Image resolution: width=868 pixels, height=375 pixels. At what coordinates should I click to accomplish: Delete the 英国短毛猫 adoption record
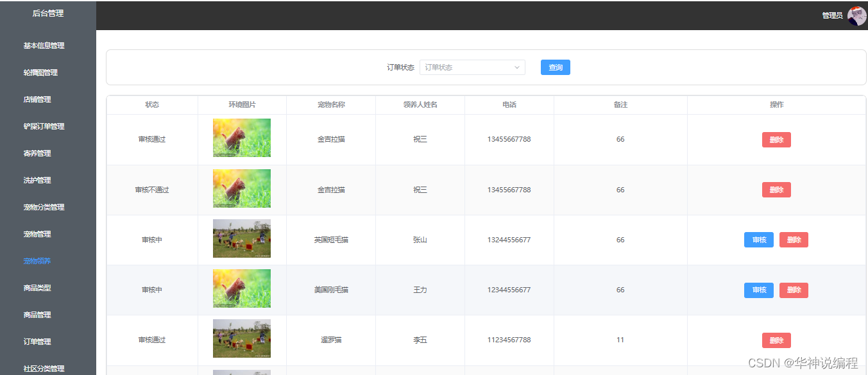[x=794, y=240]
